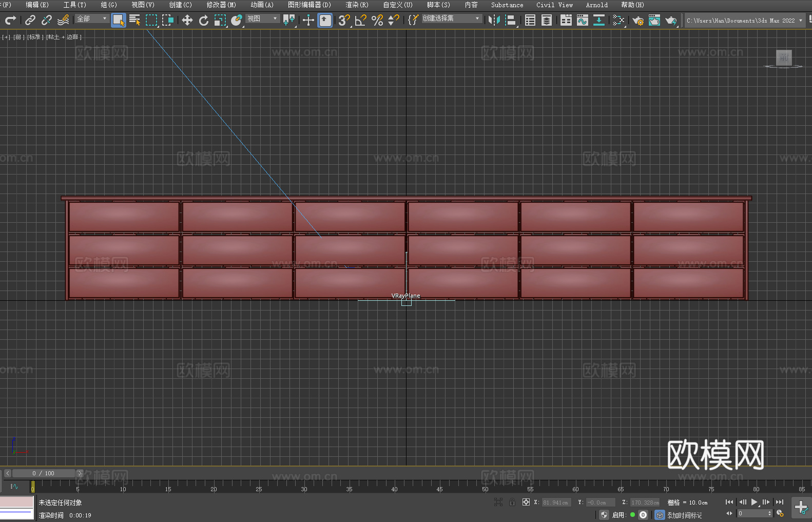Click the Z coordinate field

(x=645, y=502)
